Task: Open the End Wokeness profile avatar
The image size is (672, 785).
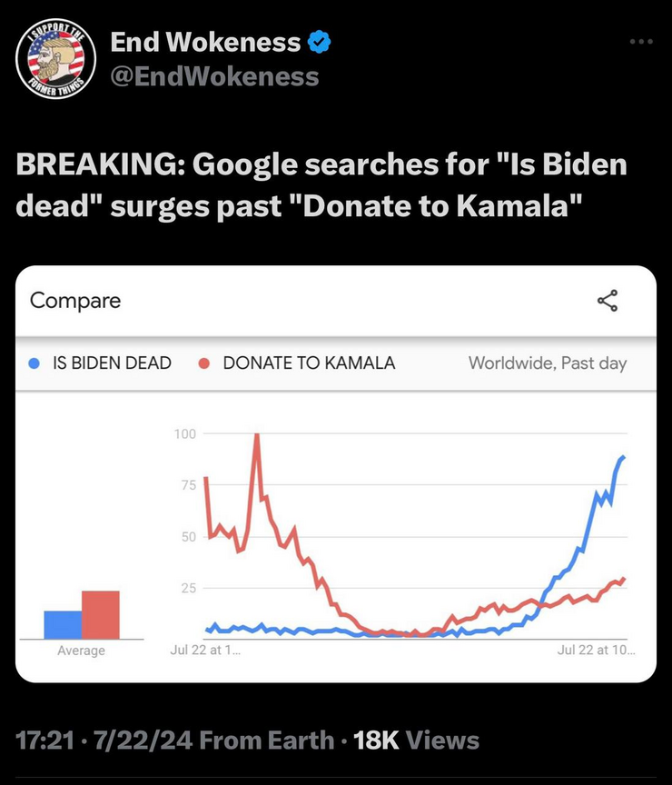Action: coord(56,59)
